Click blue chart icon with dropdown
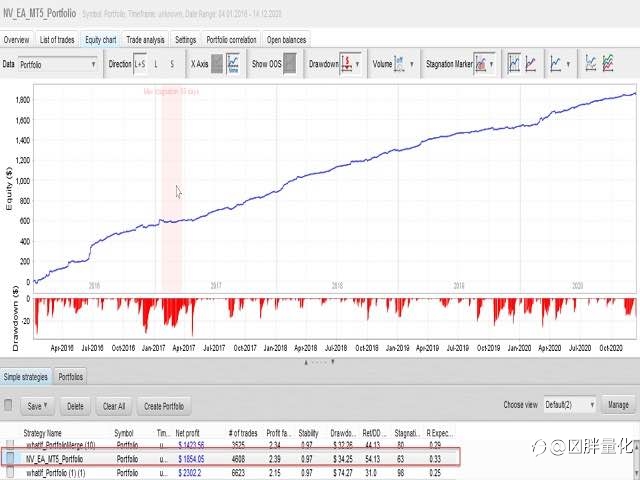Viewport: 640px width, 480px height. pos(555,64)
